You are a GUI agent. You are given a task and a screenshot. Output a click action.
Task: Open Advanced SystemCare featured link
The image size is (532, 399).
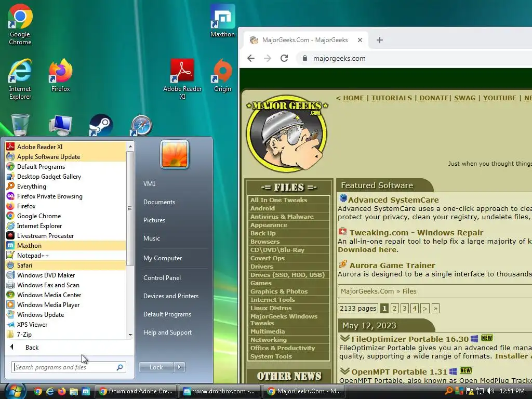(393, 200)
